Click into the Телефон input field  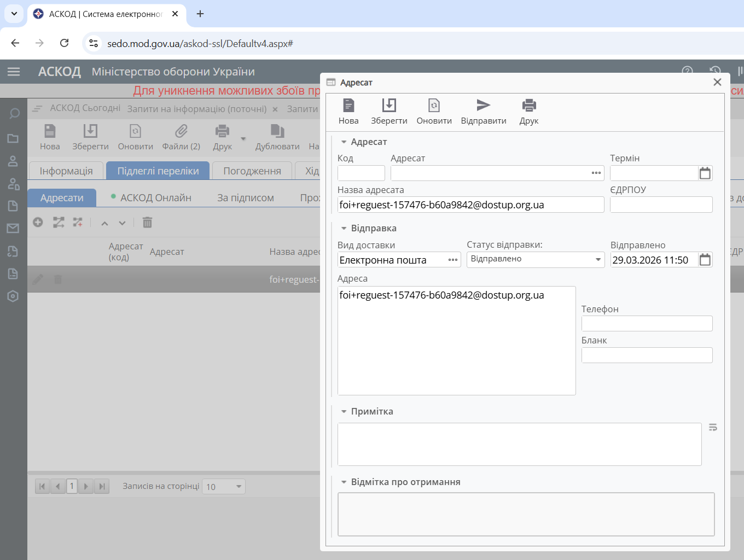(x=647, y=324)
